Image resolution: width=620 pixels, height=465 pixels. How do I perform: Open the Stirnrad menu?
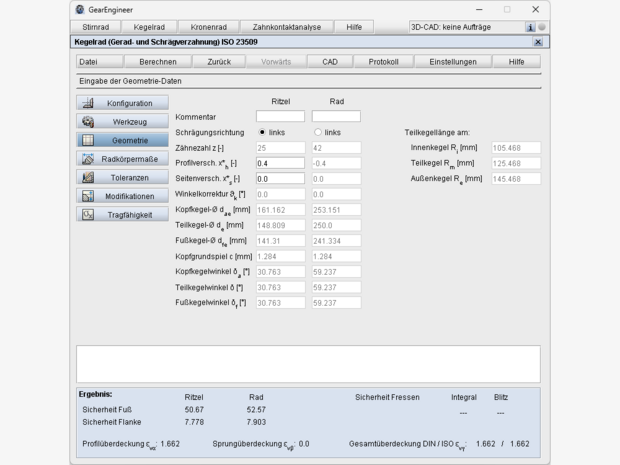pos(96,27)
